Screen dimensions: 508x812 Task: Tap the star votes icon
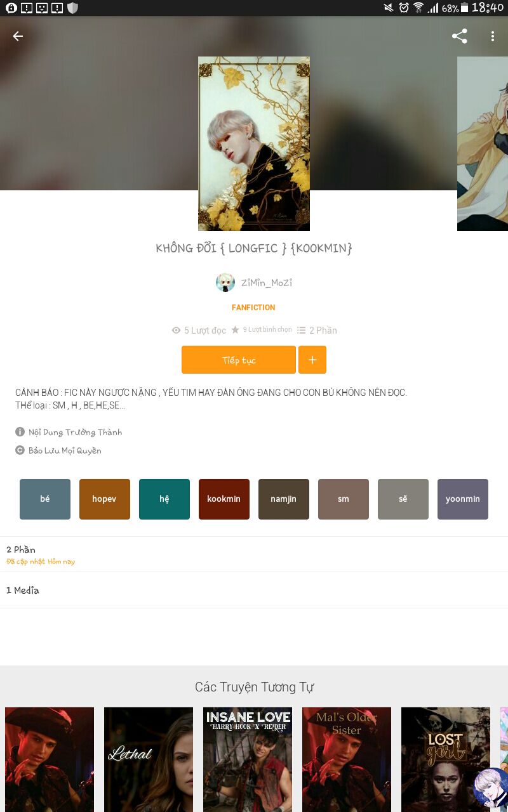pos(235,330)
